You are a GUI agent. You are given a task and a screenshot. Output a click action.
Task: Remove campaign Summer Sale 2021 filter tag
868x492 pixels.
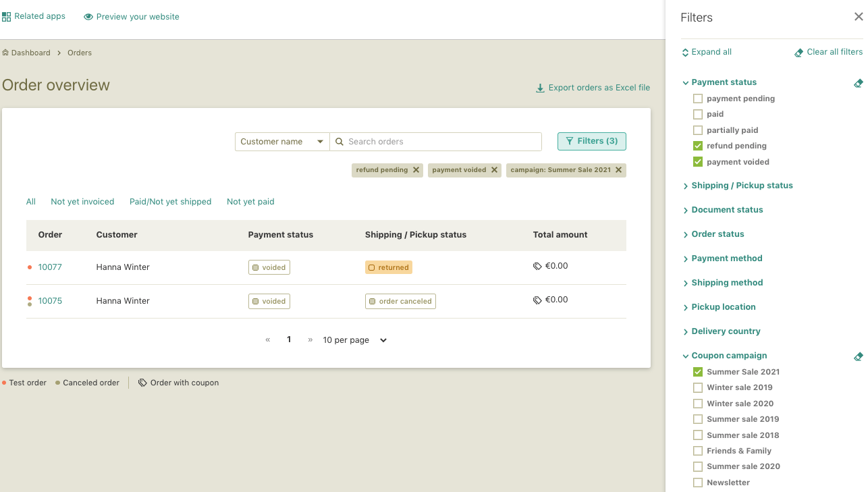pyautogui.click(x=618, y=170)
